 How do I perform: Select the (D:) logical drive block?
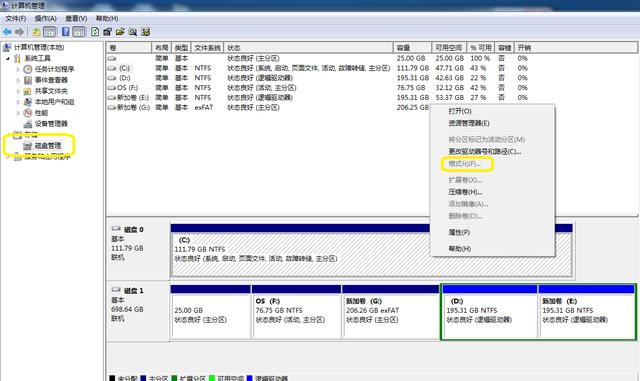pos(489,312)
